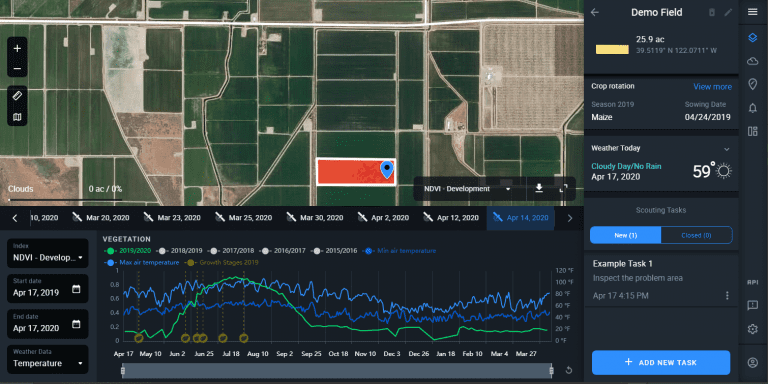Click the ADD NEW TASK button
768x384 pixels.
point(661,363)
